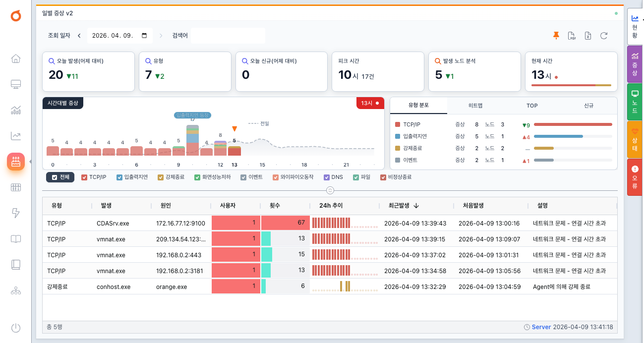Open the grid table sidebar icon
This screenshot has height=343, width=644.
pyautogui.click(x=16, y=187)
